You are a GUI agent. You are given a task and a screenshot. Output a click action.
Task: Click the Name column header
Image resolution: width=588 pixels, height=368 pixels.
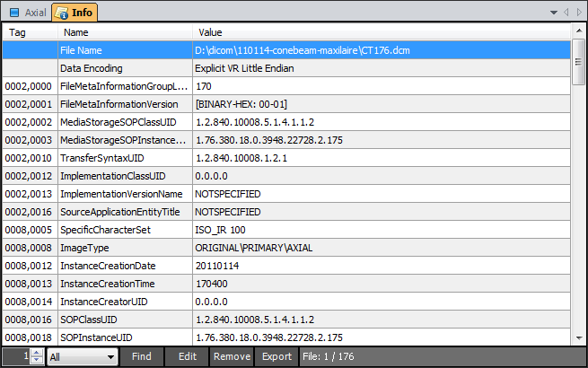click(x=126, y=32)
